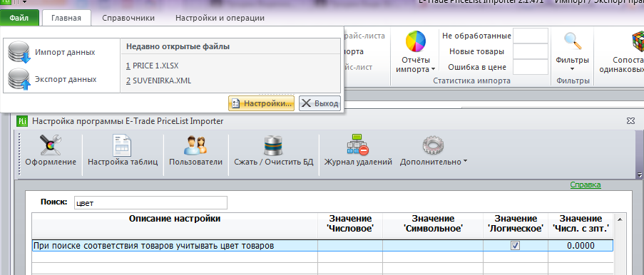Open the Настройки и операции tab
The width and height of the screenshot is (644, 275).
(x=220, y=18)
